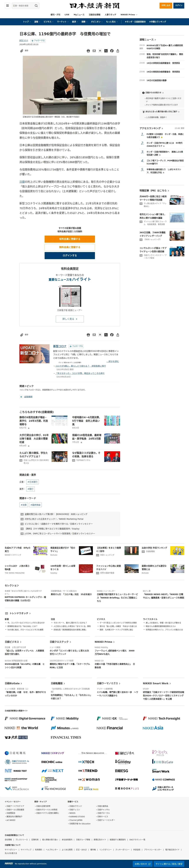The image size is (189, 868).
Task: Click 無料会員に登録する button
Action: tap(70, 247)
